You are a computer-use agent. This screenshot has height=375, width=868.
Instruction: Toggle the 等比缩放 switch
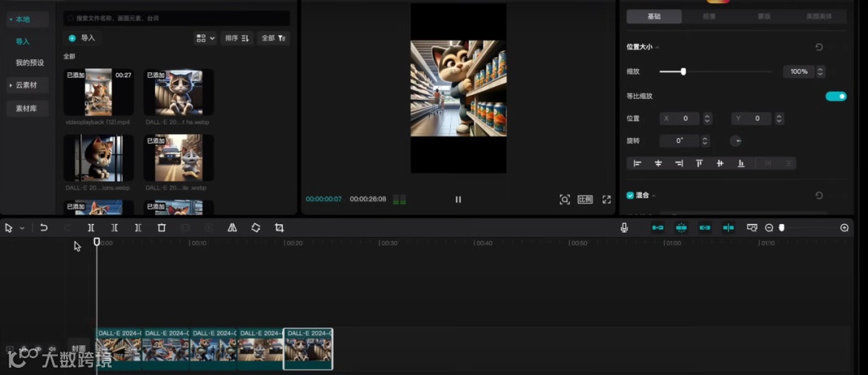pos(836,96)
